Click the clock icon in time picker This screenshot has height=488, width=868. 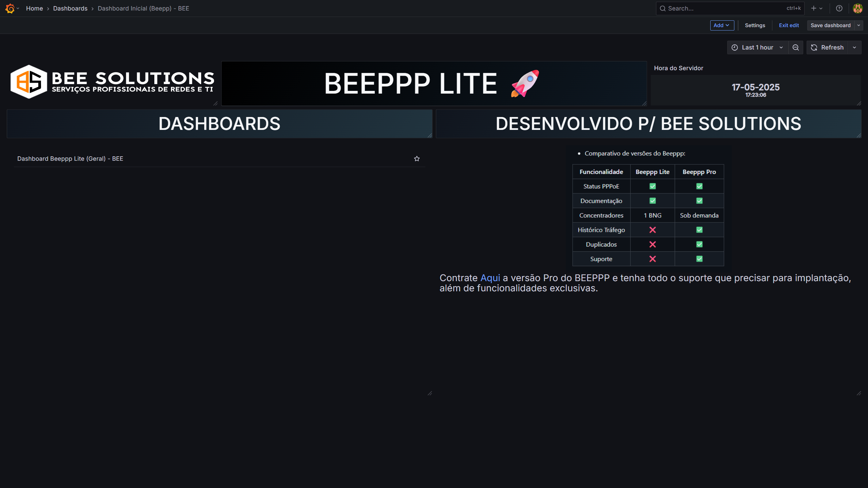point(734,47)
